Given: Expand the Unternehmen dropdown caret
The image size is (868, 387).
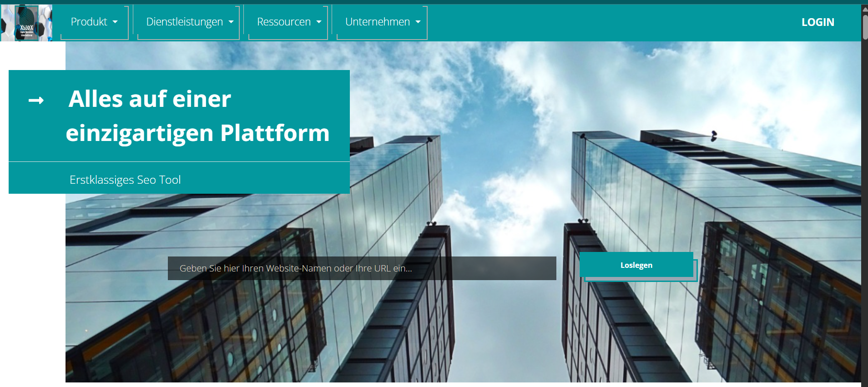Looking at the screenshot, I should [418, 22].
